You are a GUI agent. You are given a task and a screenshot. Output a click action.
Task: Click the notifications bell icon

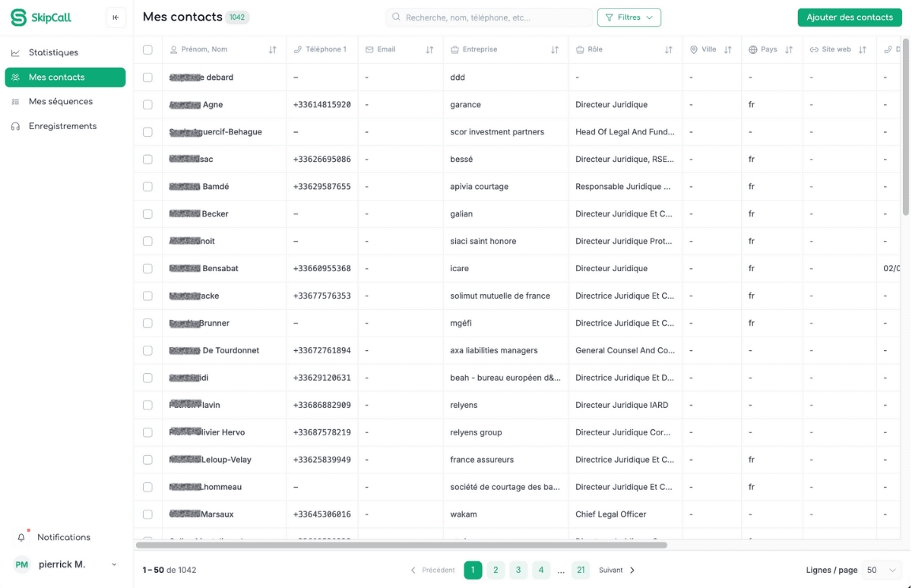pos(21,537)
